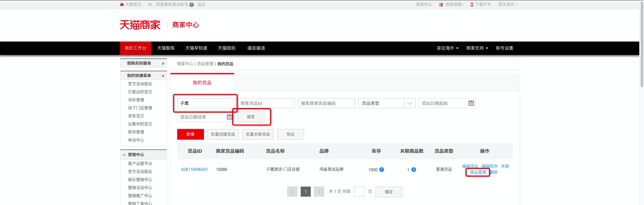Open 评价管理 sidebar item
This screenshot has width=644, height=205.
[136, 100]
